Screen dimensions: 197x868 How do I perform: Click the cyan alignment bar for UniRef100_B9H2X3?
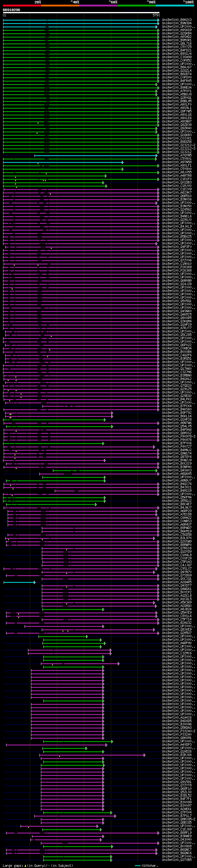[x=81, y=20]
